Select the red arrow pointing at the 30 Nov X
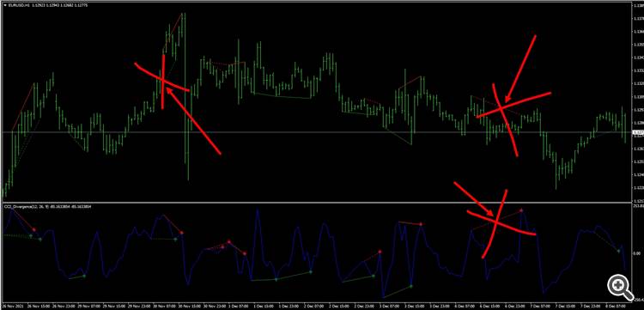The image size is (644, 310). pos(193,121)
